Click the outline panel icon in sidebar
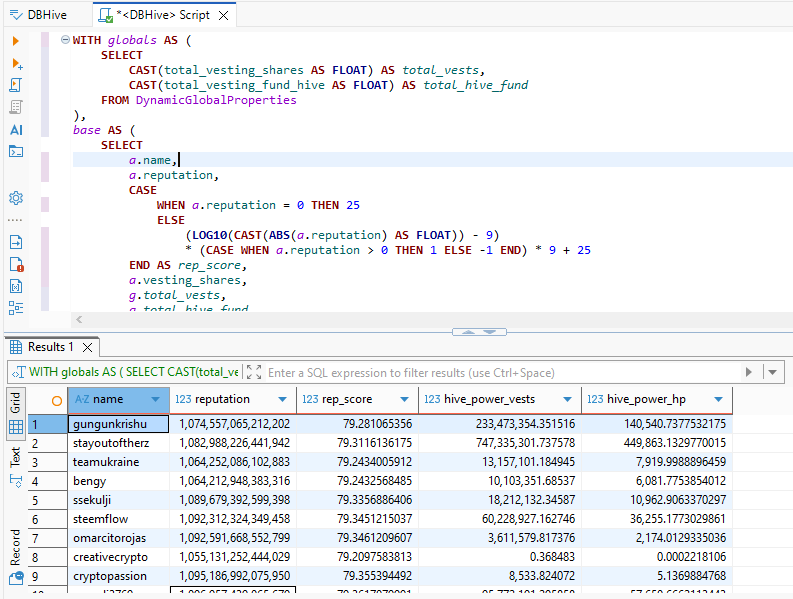Image resolution: width=793 pixels, height=599 pixels. point(16,308)
